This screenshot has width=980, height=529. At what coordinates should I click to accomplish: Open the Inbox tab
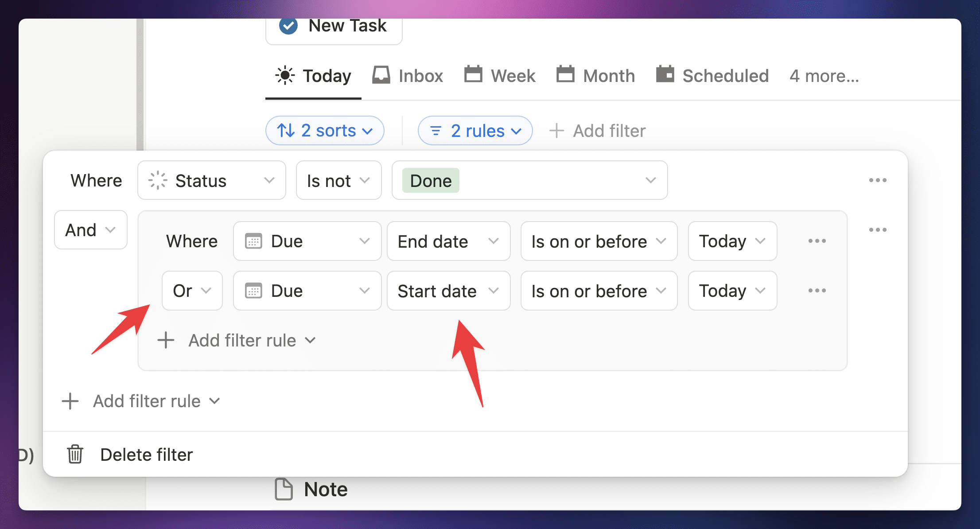click(408, 76)
